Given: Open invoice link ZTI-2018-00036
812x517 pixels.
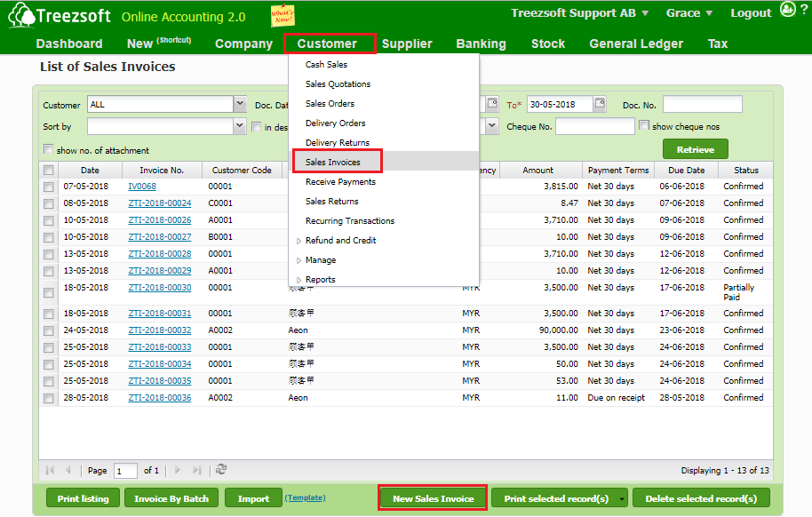Looking at the screenshot, I should tap(160, 398).
